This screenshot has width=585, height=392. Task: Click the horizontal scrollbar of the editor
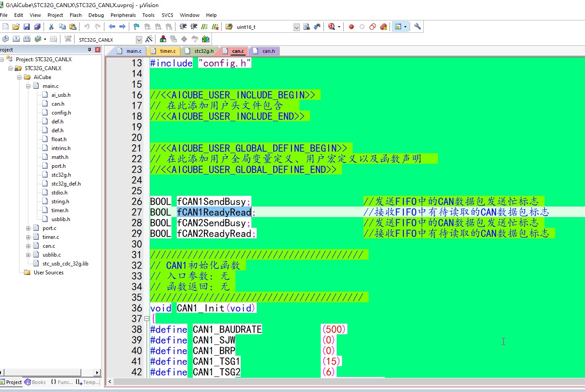[x=346, y=381]
